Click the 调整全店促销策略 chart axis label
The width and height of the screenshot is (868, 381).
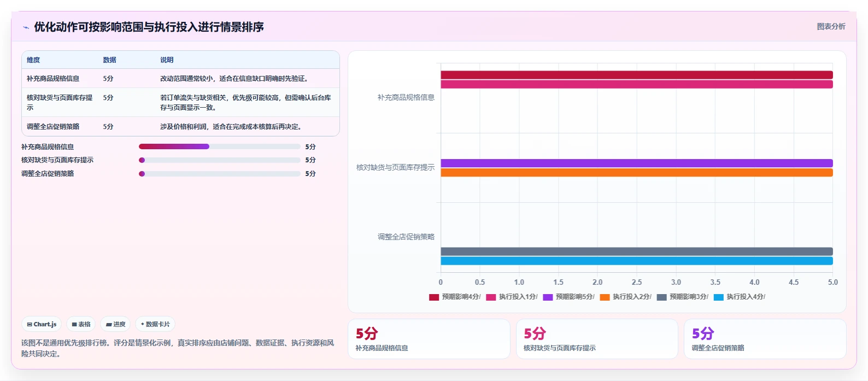tap(406, 237)
